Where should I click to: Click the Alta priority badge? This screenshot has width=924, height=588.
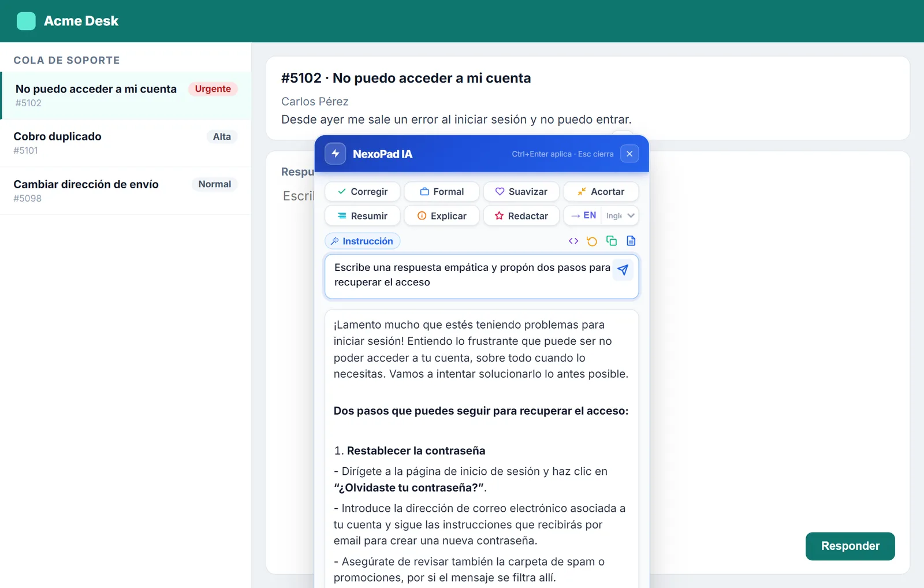[x=222, y=137]
